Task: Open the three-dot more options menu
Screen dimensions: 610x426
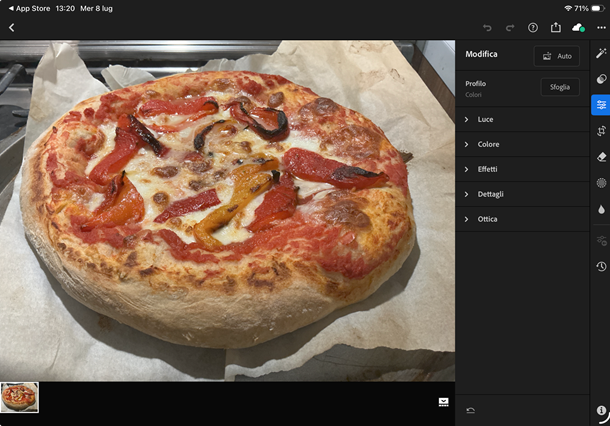Action: (x=601, y=28)
